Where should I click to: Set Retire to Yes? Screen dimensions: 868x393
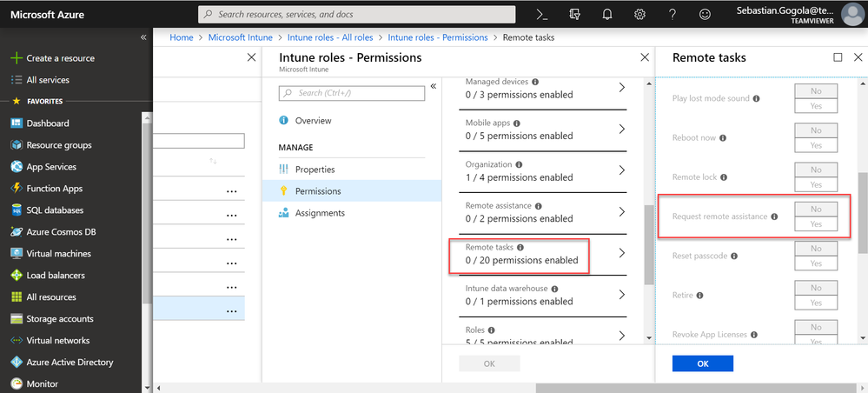[816, 303]
